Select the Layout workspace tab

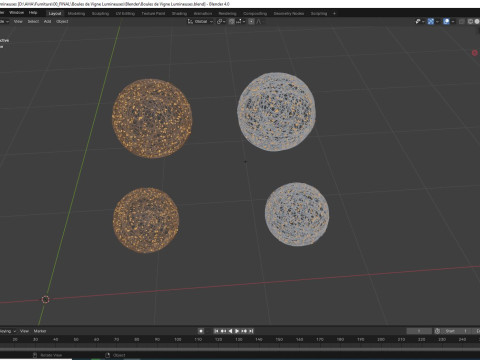click(x=55, y=14)
